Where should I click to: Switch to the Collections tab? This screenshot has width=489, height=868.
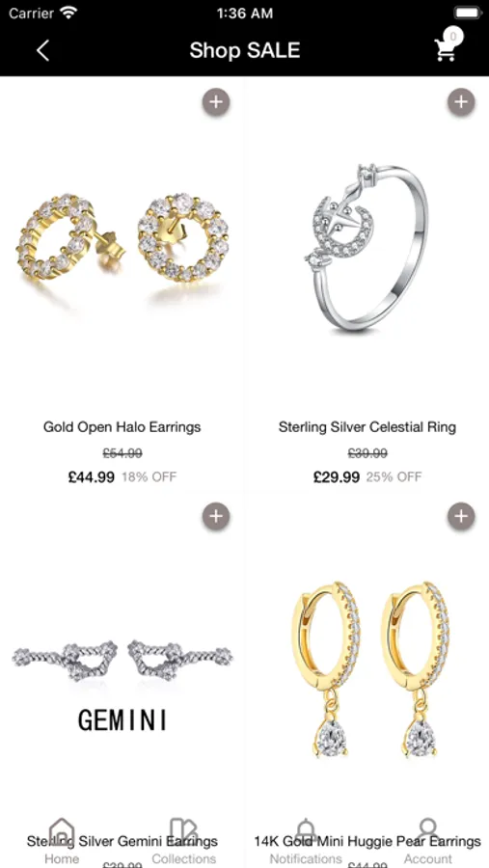point(184,841)
